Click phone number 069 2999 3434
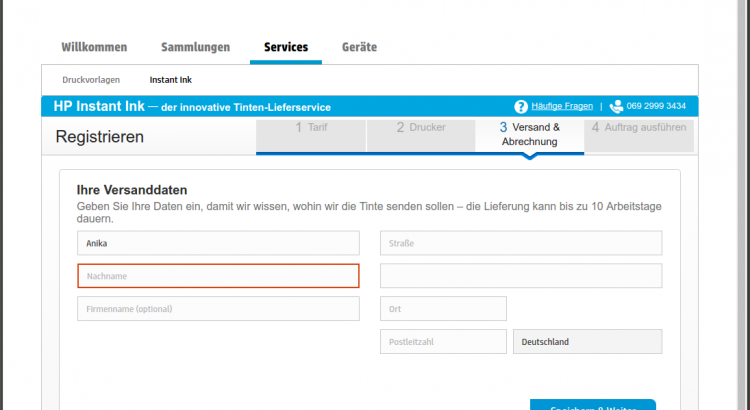Screen dimensions: 750x410 [656, 106]
